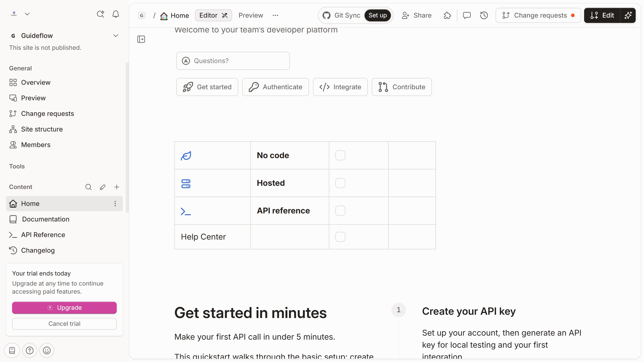644x362 pixels.
Task: Open the Home page options menu
Action: [115, 204]
